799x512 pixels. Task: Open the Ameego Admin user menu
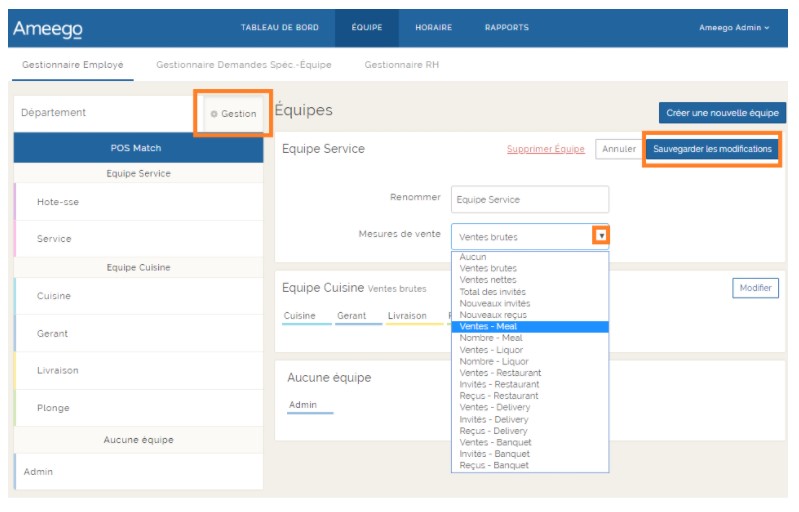coord(734,28)
